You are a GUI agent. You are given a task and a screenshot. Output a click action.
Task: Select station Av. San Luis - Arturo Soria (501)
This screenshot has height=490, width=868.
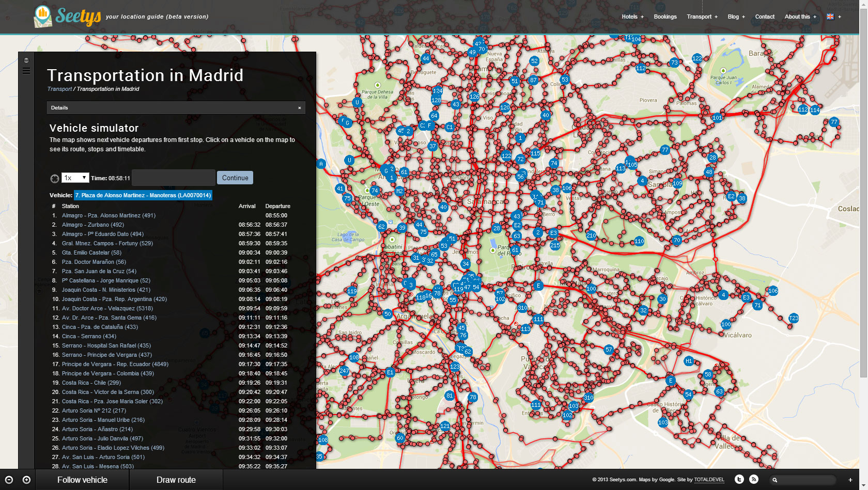pyautogui.click(x=103, y=457)
